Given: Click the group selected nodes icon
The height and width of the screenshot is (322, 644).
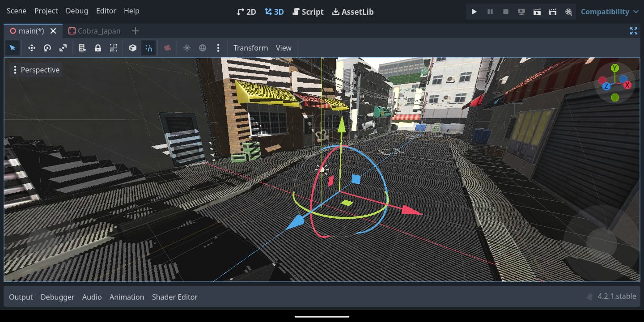Looking at the screenshot, I should coord(114,48).
